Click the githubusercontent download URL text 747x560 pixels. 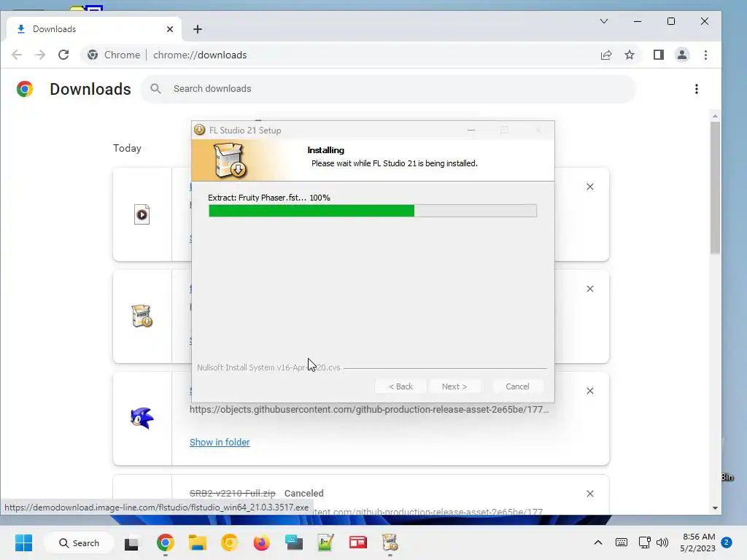(369, 410)
